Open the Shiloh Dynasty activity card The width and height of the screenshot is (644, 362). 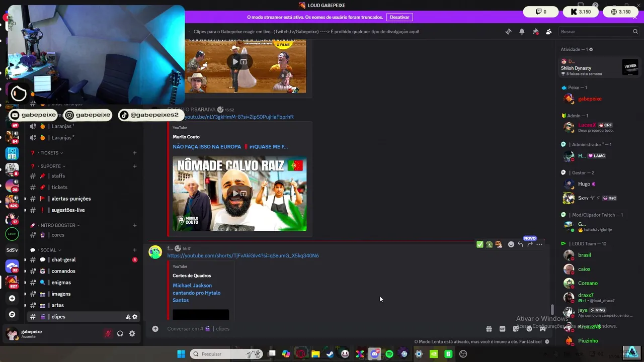[600, 67]
